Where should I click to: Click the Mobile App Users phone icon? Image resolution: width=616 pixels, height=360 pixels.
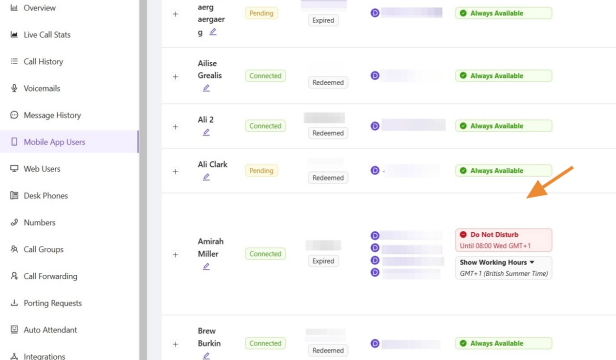pyautogui.click(x=14, y=142)
